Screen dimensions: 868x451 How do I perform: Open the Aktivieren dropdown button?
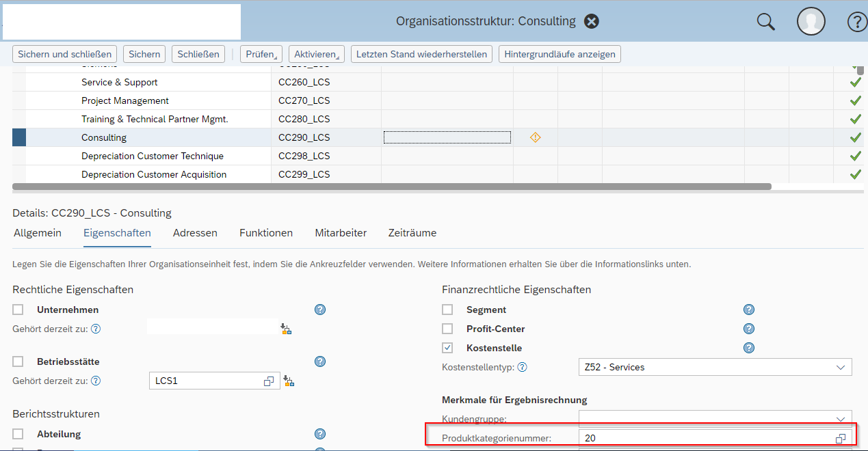pyautogui.click(x=315, y=54)
